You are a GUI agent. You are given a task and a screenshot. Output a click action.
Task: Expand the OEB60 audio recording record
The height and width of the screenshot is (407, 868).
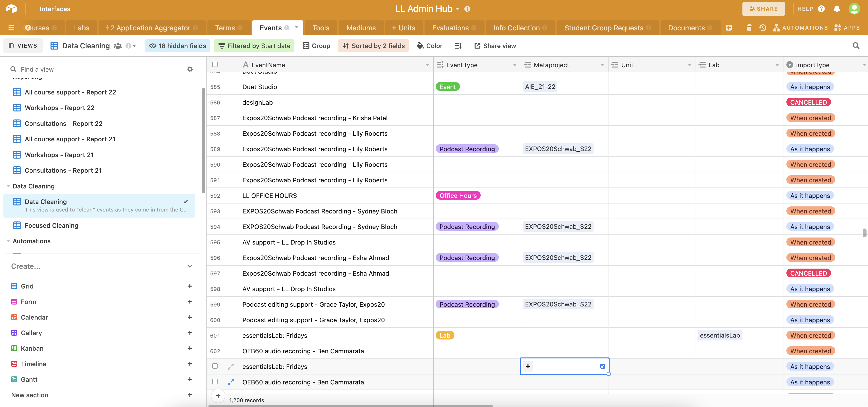coord(230,382)
